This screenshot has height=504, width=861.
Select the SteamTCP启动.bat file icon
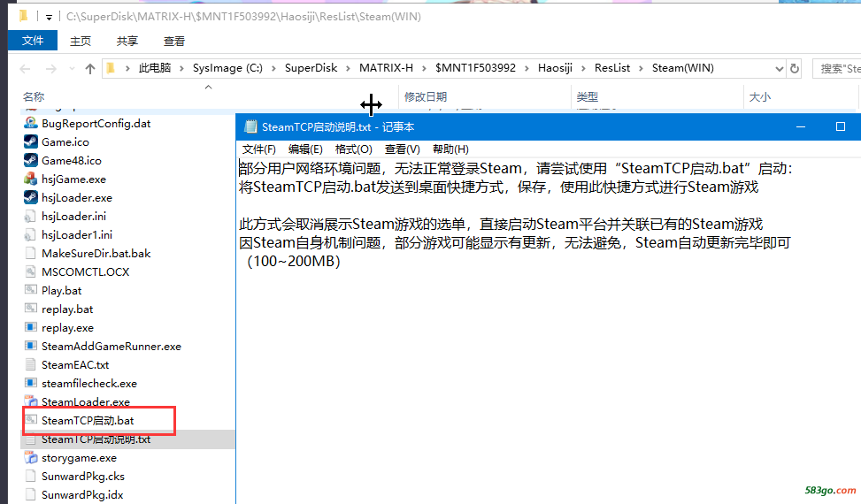(x=31, y=421)
